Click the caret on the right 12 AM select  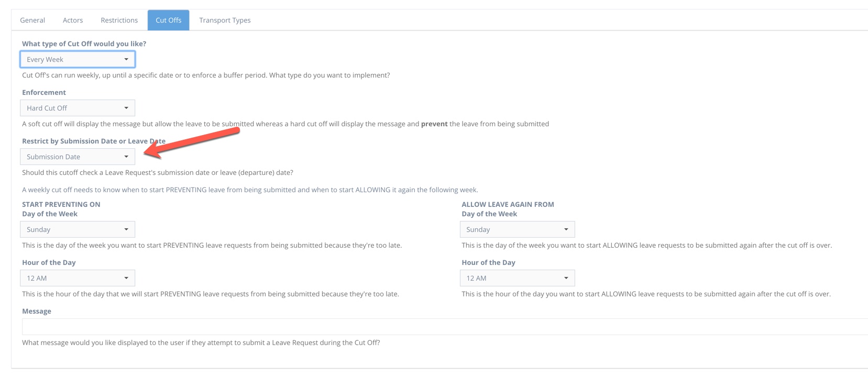pos(566,278)
